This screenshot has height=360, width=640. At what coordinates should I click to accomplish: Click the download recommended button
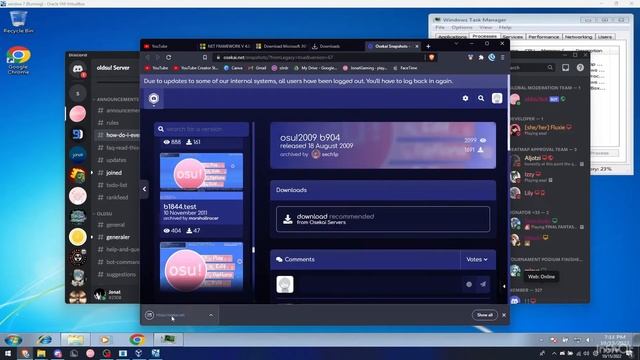click(x=383, y=219)
